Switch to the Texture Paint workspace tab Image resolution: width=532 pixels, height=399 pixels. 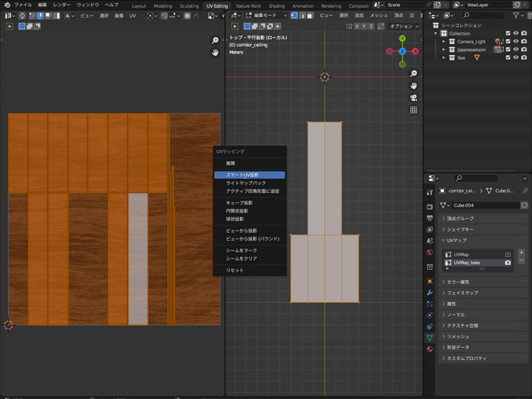[x=248, y=6]
